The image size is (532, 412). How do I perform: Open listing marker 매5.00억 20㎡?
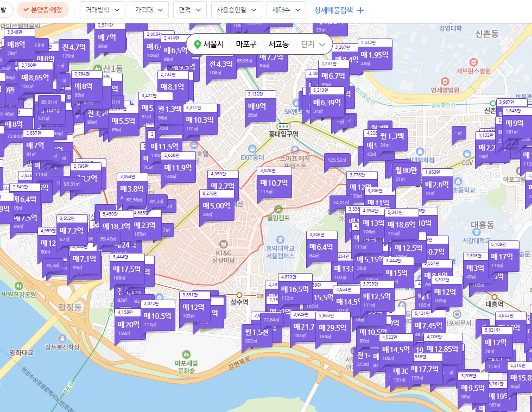pos(217,206)
